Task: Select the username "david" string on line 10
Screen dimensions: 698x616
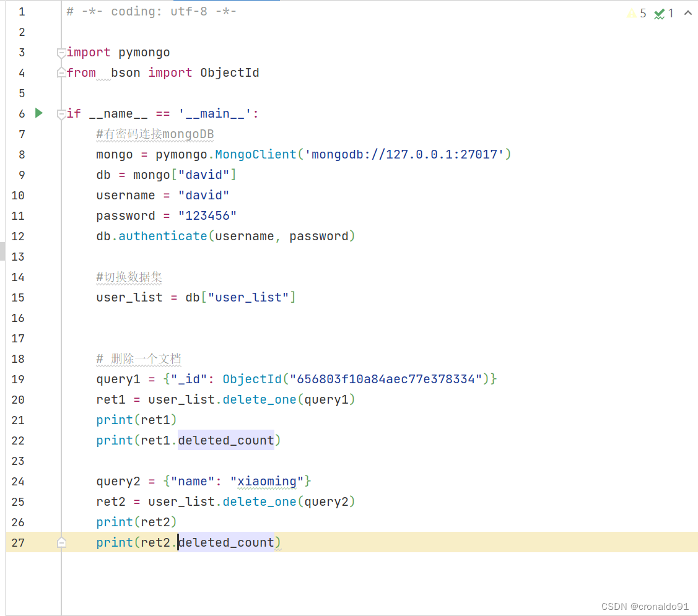Action: point(203,196)
